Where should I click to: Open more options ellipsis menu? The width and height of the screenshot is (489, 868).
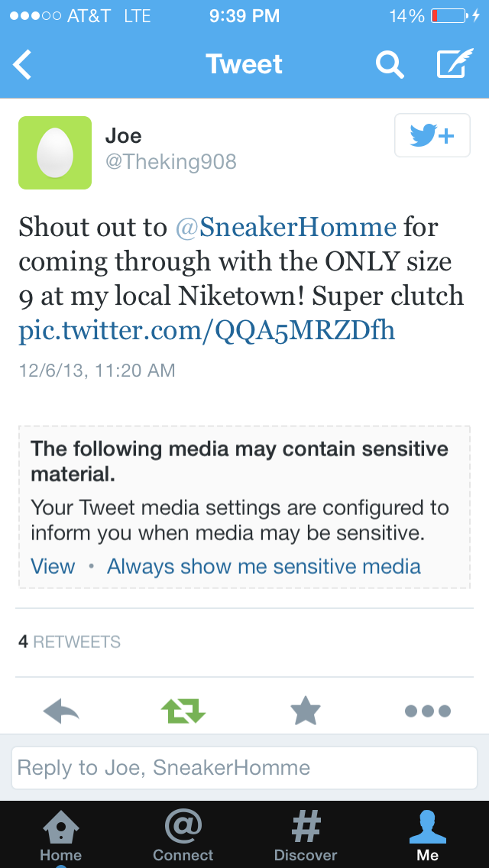[x=428, y=711]
